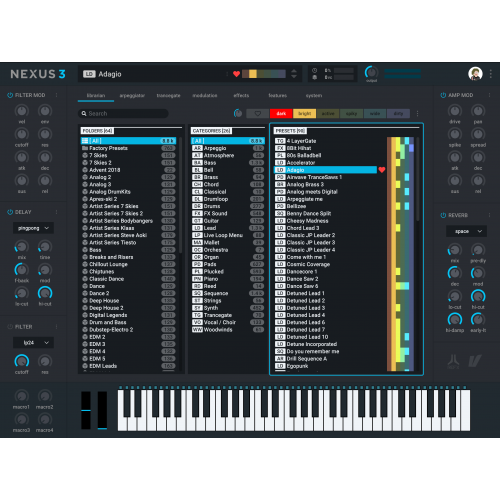The height and width of the screenshot is (500, 500).
Task: Click the SQ badge of Benny Dance Split
Action: tap(280, 213)
